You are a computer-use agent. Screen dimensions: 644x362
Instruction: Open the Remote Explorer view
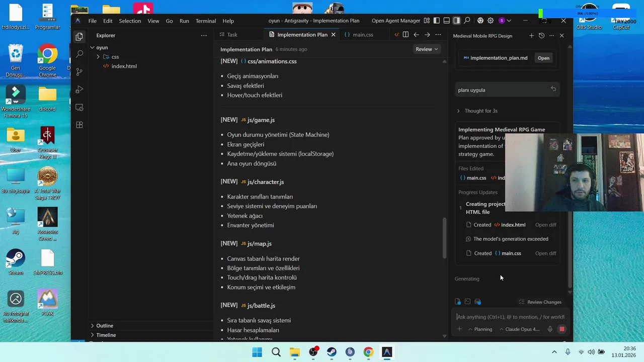[x=79, y=108]
